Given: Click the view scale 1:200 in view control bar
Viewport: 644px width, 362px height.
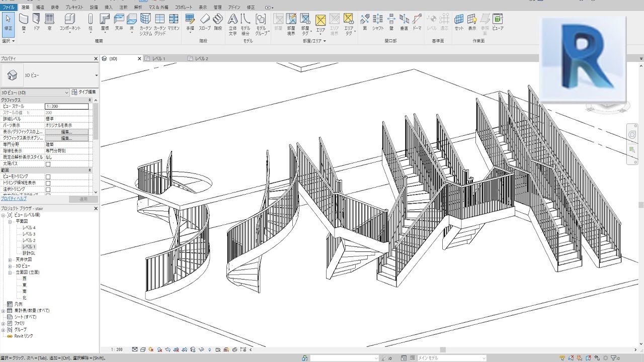Looking at the screenshot, I should [117, 349].
